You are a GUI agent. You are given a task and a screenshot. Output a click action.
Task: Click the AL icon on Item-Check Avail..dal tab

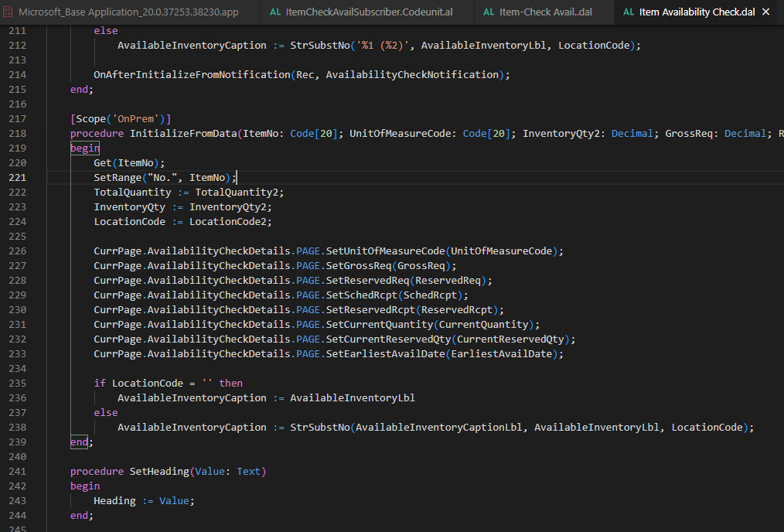click(x=488, y=12)
